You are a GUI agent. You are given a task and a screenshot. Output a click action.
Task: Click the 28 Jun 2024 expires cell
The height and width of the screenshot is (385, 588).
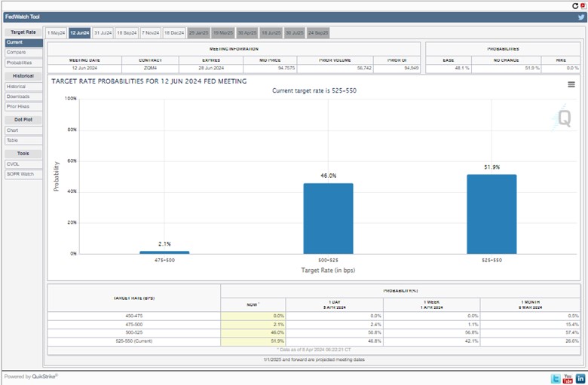point(211,69)
